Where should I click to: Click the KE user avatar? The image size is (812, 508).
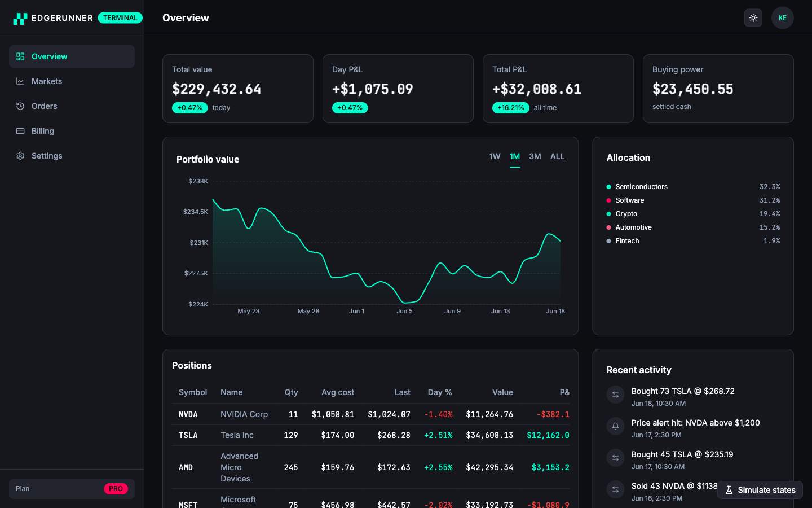point(783,18)
